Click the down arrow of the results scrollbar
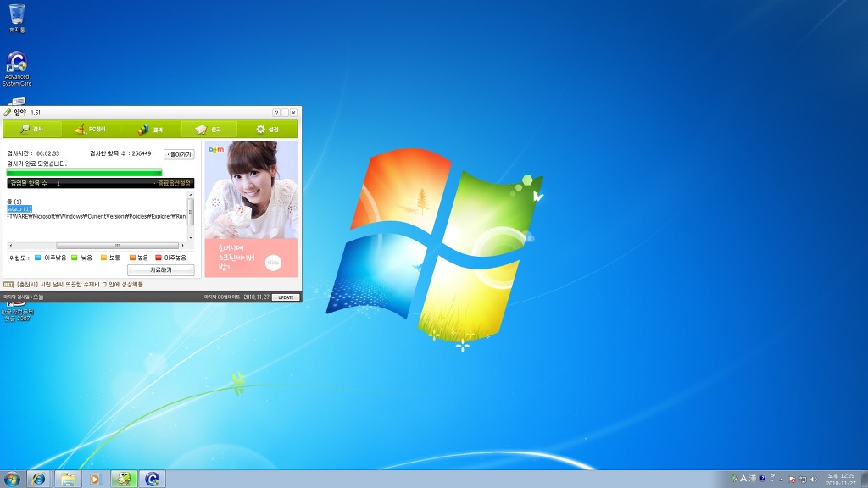Screen dimensions: 868x488 click(191, 238)
